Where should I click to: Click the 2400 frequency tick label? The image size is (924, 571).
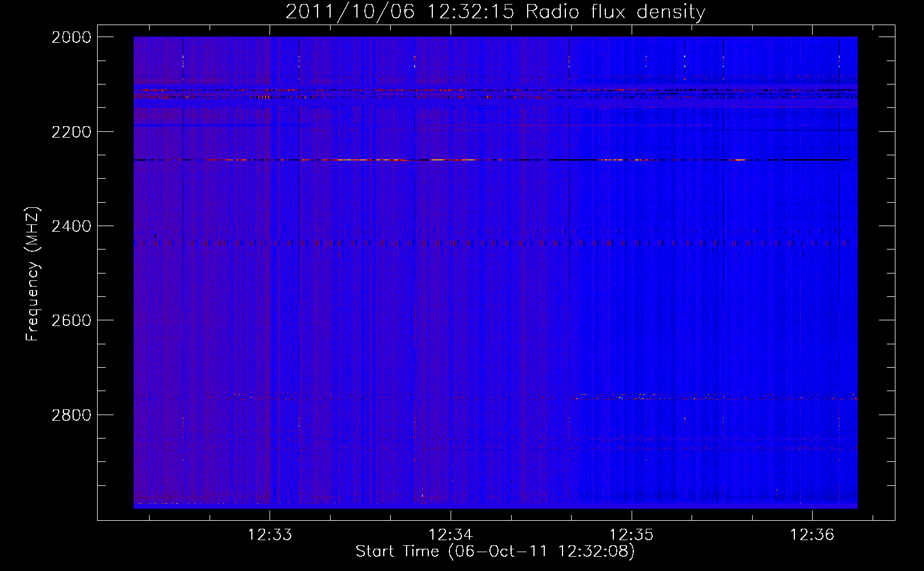click(x=71, y=226)
